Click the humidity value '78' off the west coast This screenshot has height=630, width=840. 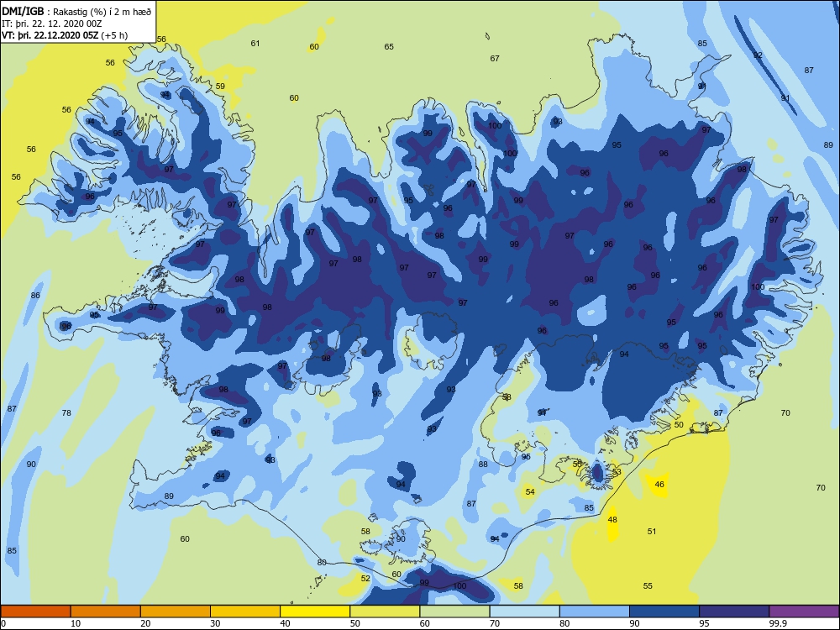tap(66, 413)
